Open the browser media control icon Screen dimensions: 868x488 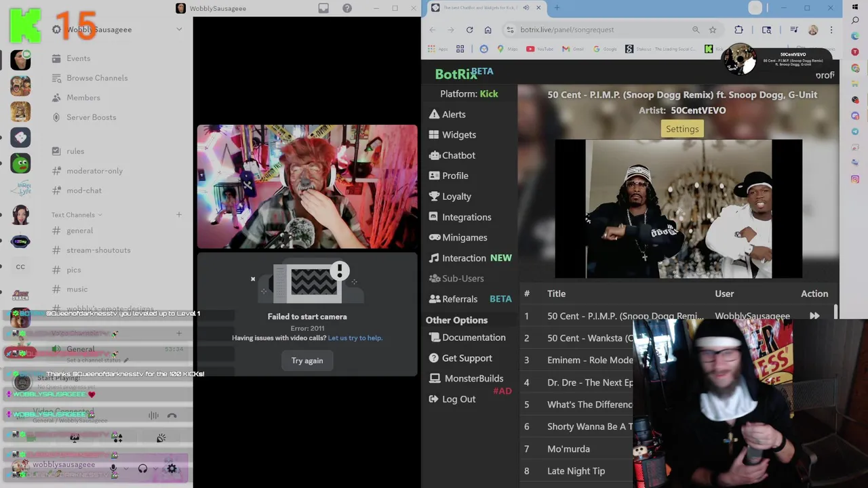pyautogui.click(x=793, y=30)
